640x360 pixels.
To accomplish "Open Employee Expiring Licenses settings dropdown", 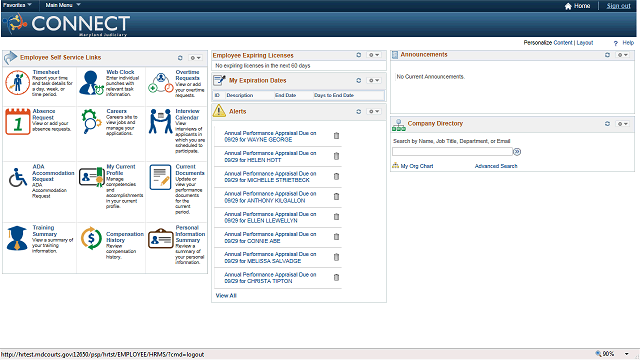I will (x=374, y=55).
